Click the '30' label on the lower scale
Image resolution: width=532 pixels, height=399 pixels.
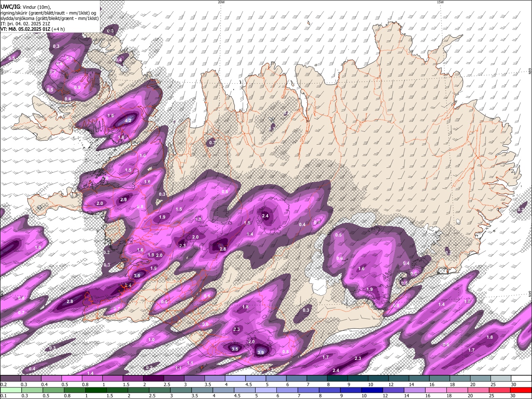pos(512,396)
